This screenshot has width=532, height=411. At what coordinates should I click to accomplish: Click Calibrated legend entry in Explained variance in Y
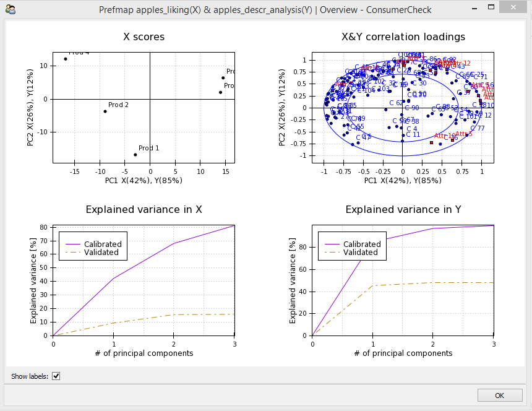[353, 244]
